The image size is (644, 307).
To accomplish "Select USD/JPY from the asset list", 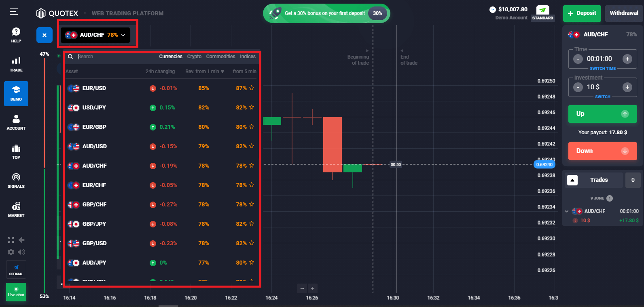I will click(161, 107).
